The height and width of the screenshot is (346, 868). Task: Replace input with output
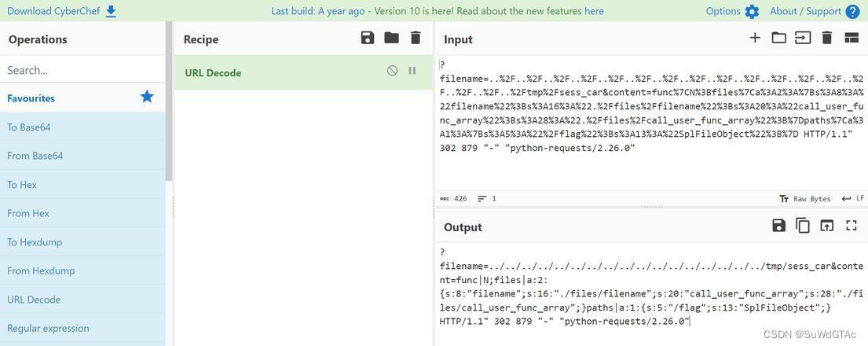click(x=826, y=225)
